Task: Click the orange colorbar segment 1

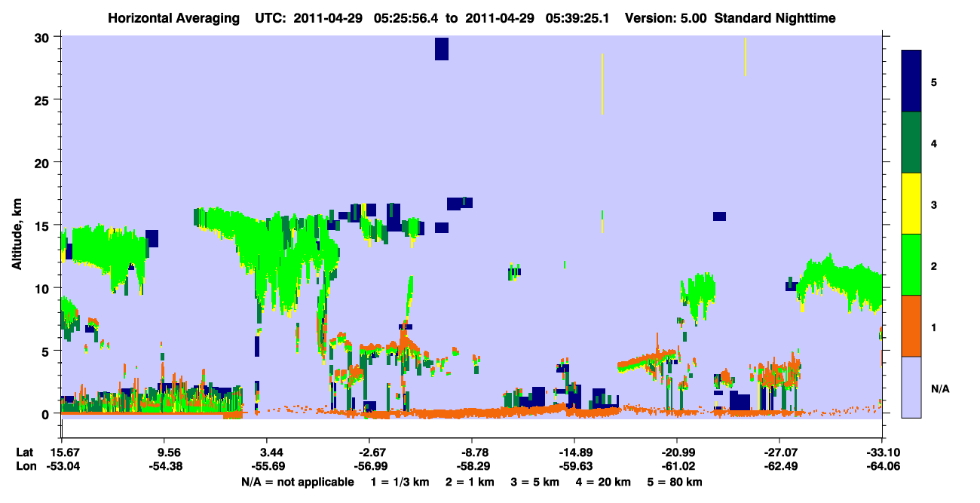Action: click(911, 326)
